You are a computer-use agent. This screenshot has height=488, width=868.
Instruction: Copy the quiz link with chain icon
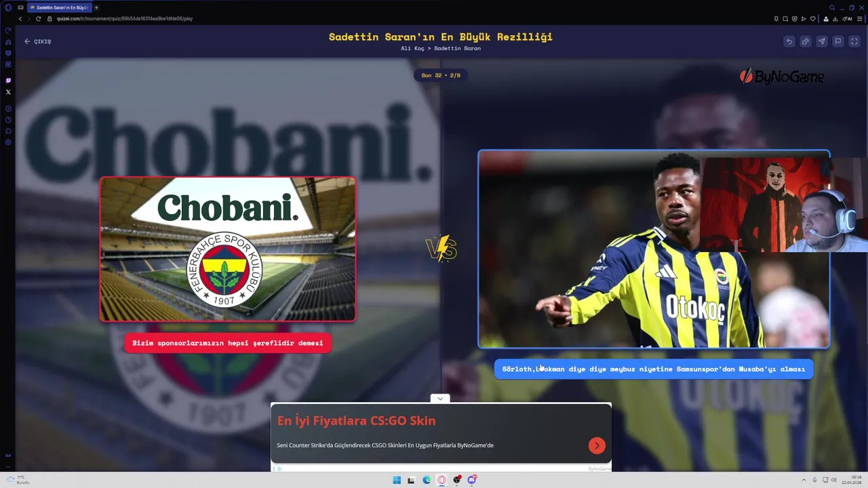click(x=806, y=41)
